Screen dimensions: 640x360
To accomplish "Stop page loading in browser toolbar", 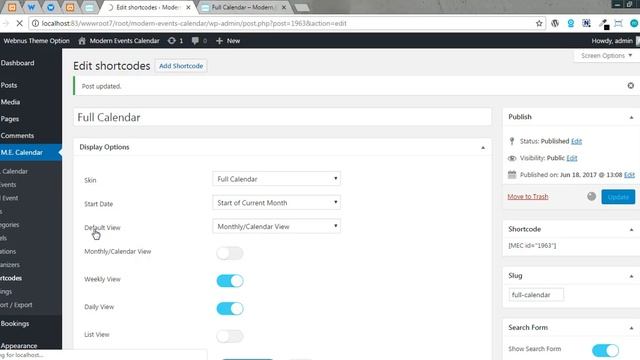I will (19, 24).
